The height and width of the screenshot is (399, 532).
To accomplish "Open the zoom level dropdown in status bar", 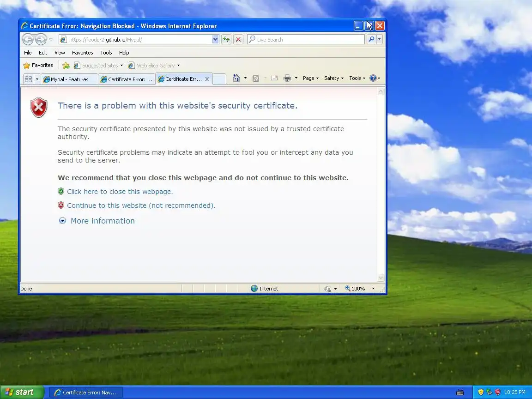I will tap(373, 289).
